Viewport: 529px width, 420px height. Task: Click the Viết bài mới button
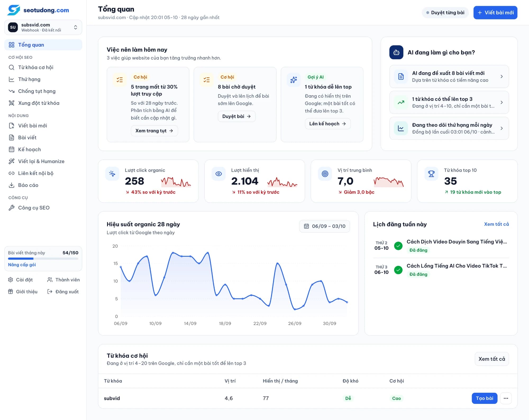495,13
